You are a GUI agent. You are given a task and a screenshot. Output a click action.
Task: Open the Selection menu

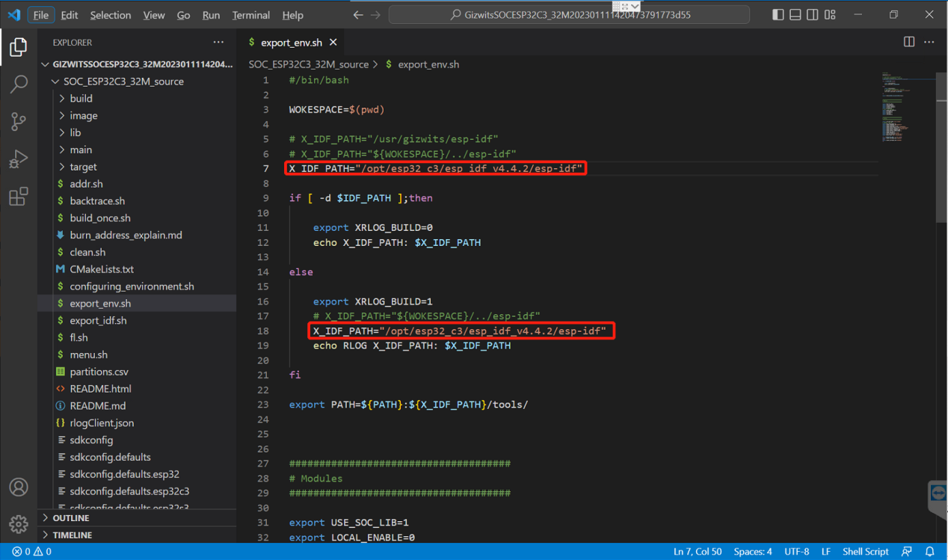pyautogui.click(x=110, y=15)
